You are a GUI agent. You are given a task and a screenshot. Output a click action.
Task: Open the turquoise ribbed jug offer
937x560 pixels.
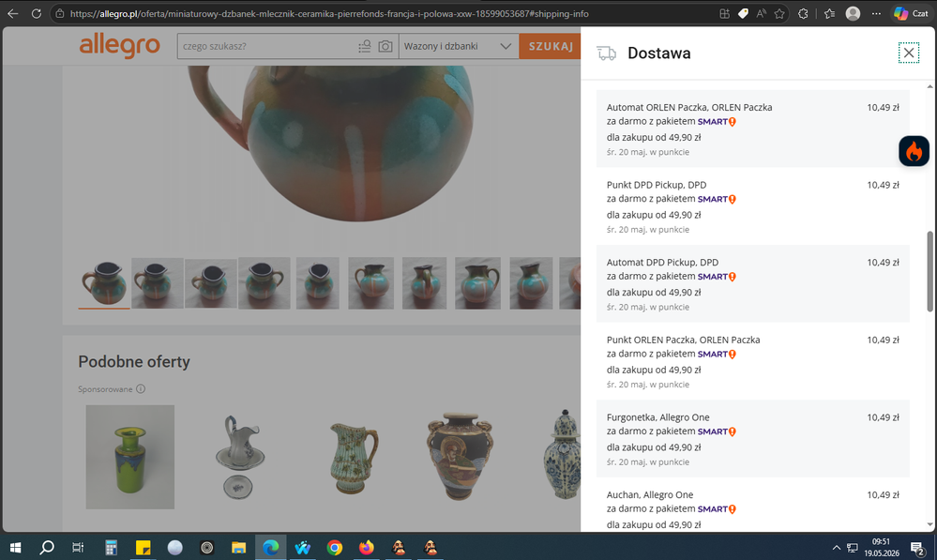354,457
